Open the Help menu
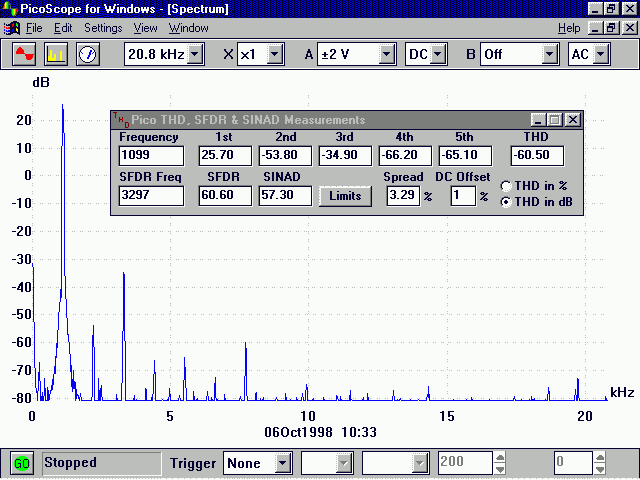 click(569, 28)
